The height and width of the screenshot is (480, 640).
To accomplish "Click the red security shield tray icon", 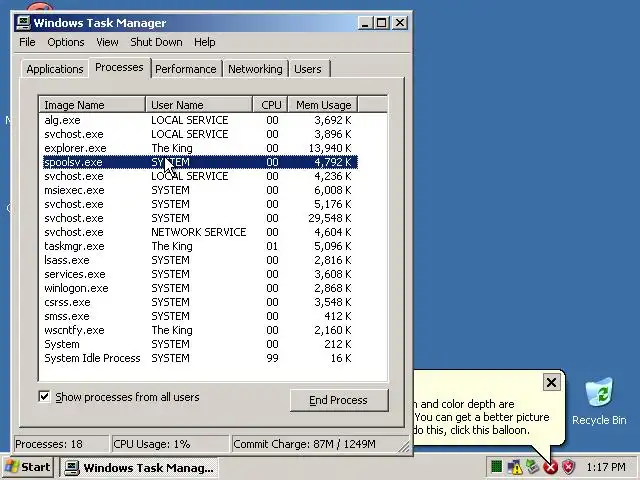I will click(x=569, y=467).
